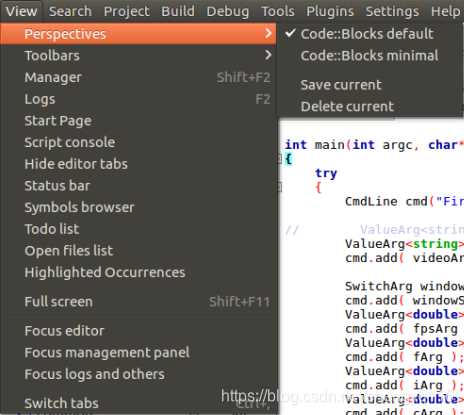Open the View menu
Image resolution: width=464 pixels, height=415 pixels.
[21, 11]
